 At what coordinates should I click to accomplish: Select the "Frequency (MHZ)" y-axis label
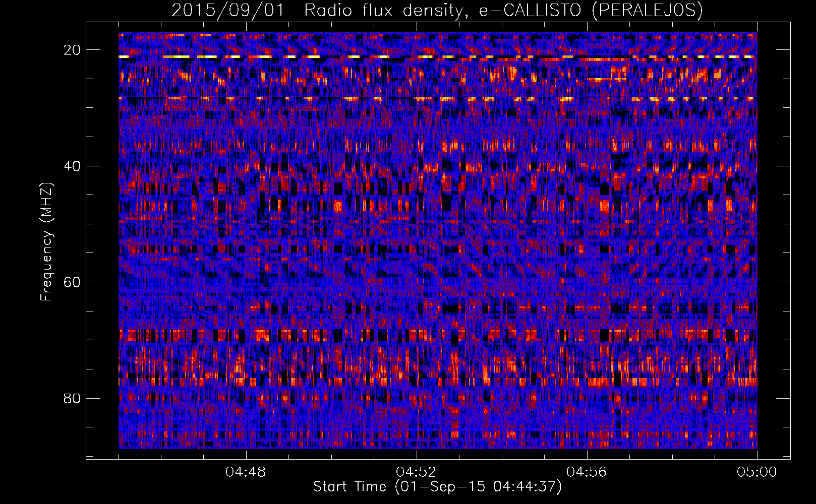point(46,242)
